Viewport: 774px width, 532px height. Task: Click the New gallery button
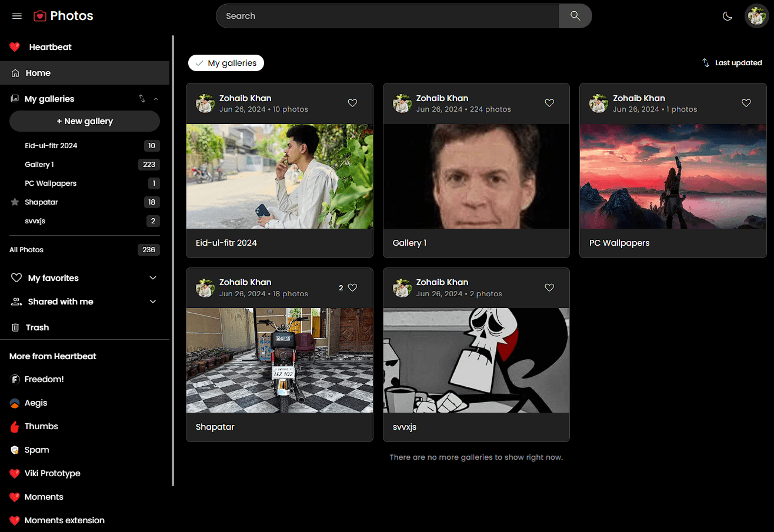(x=85, y=121)
